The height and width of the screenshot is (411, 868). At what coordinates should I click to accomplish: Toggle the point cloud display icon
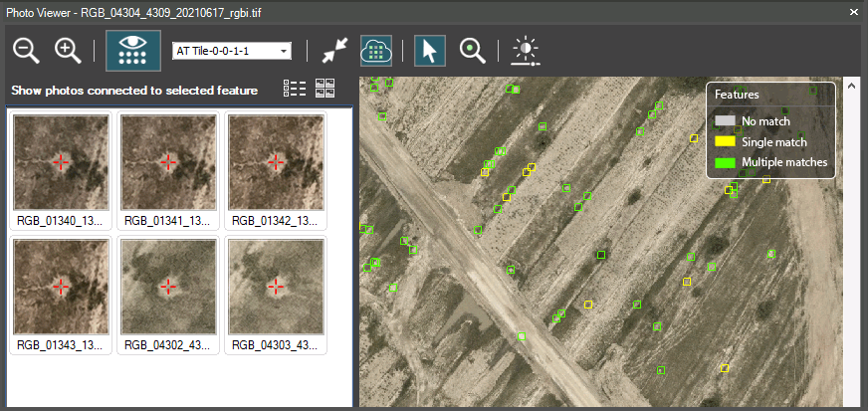coord(375,51)
